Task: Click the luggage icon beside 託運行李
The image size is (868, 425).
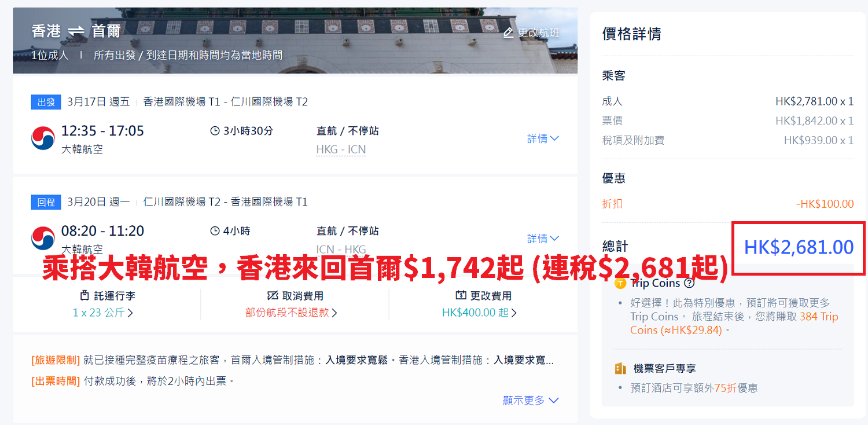Action: pyautogui.click(x=84, y=295)
